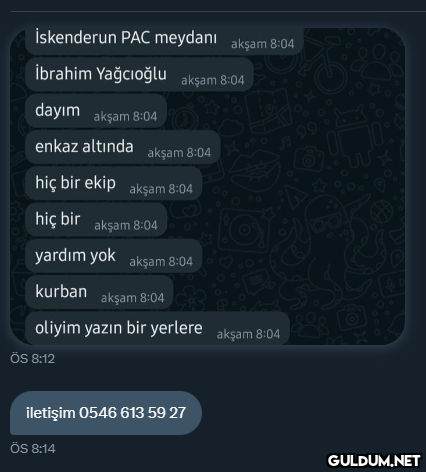The image size is (426, 472).
Task: Click the 'iletişim 0546 613 59 27' bubble
Action: 106,413
